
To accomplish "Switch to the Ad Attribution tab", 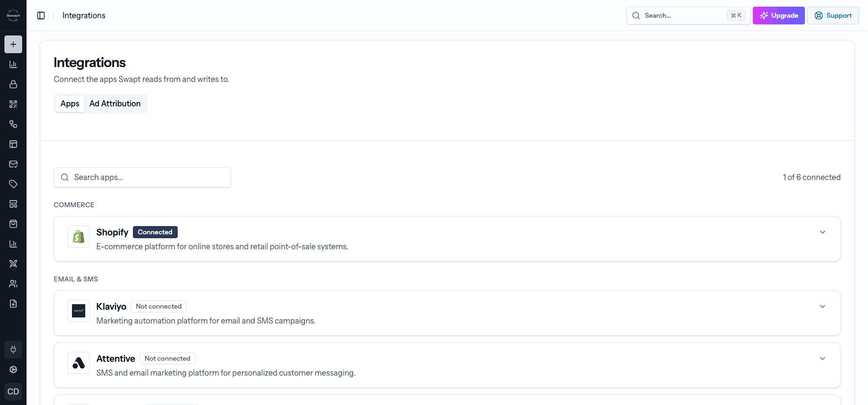I will (x=115, y=104).
